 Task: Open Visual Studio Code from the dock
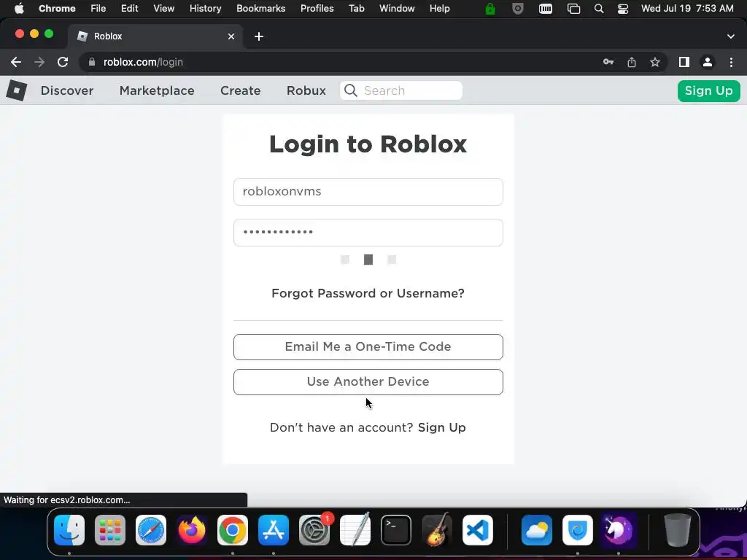point(478,530)
